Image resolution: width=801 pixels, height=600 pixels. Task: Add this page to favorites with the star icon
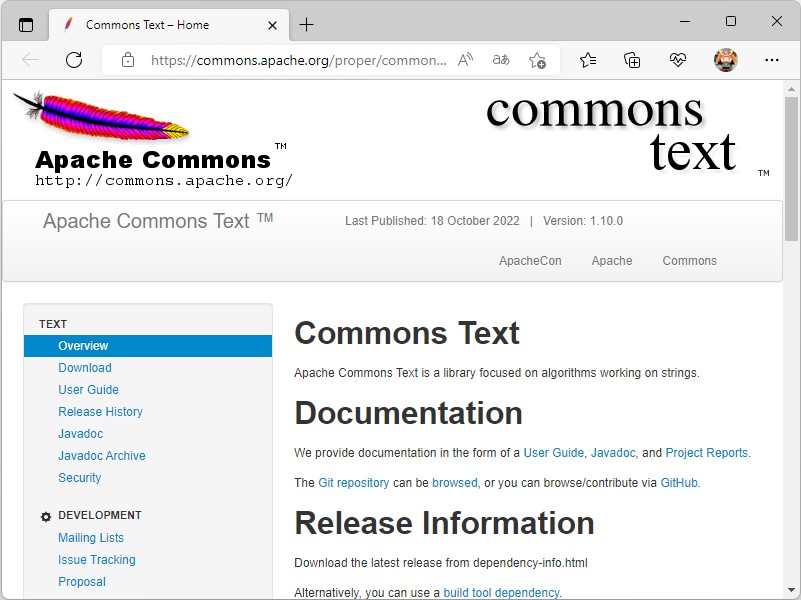pos(537,60)
